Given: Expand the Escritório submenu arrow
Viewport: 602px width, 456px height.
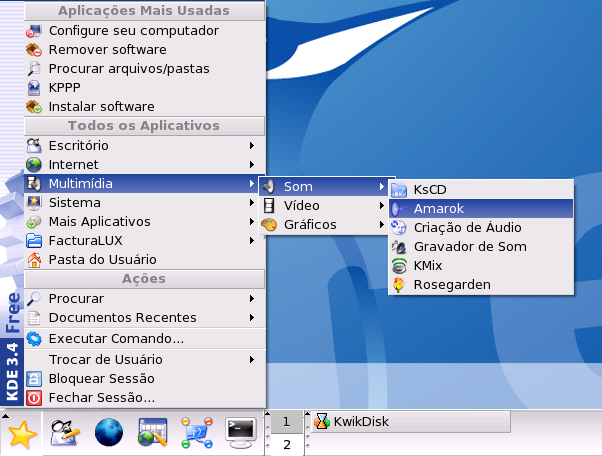Looking at the screenshot, I should (x=252, y=145).
